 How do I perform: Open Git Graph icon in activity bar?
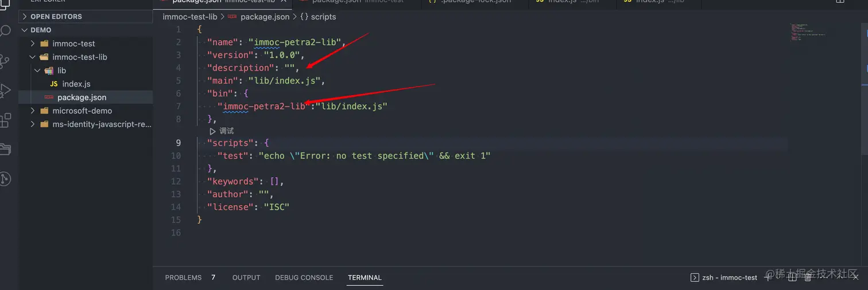pyautogui.click(x=5, y=179)
